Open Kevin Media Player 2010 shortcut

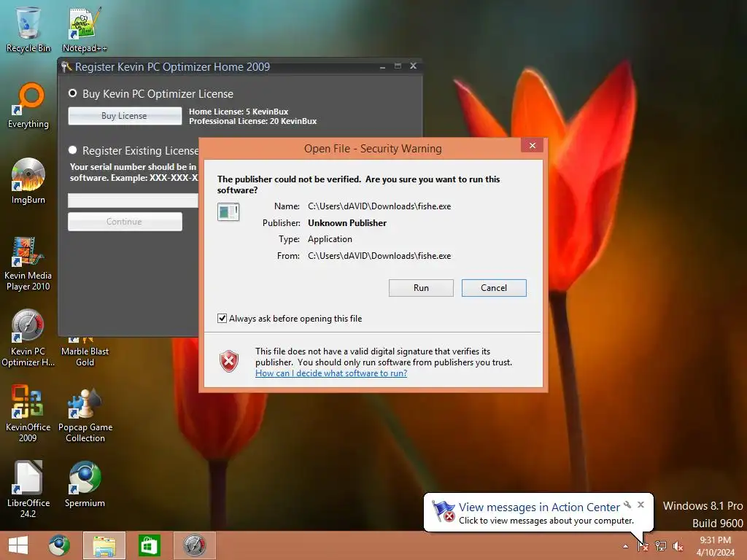(28, 263)
